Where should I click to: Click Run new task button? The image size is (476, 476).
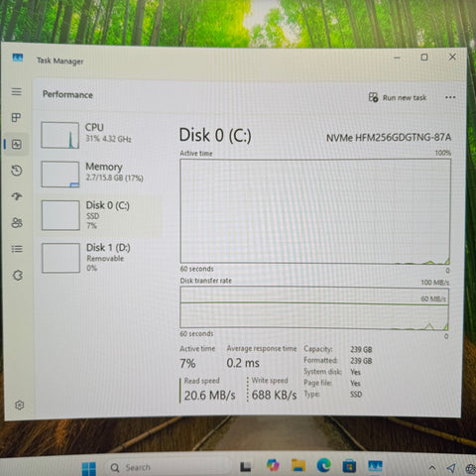point(398,97)
